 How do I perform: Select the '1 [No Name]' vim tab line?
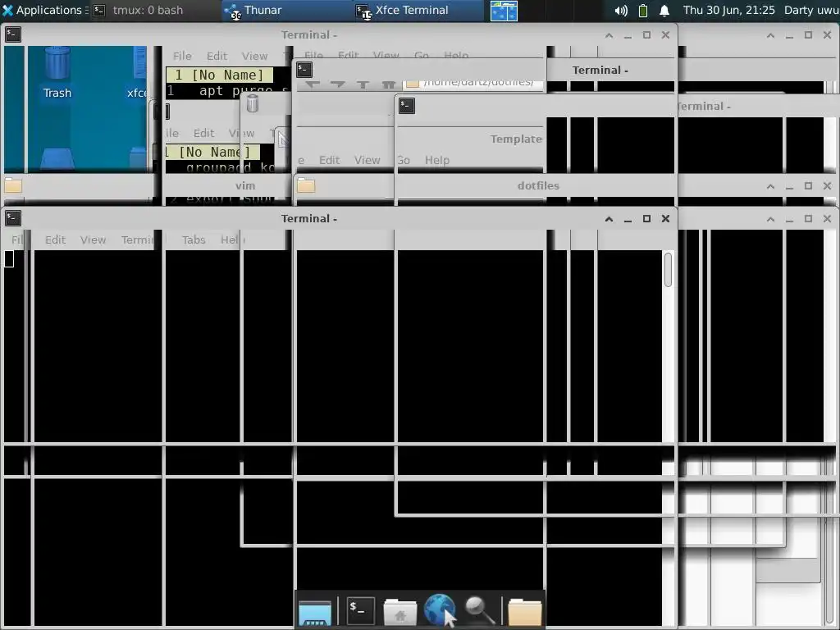[x=220, y=75]
